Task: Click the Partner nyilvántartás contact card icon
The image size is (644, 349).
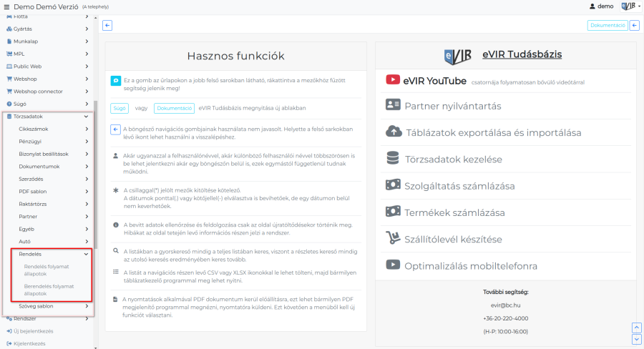Action: pos(392,105)
